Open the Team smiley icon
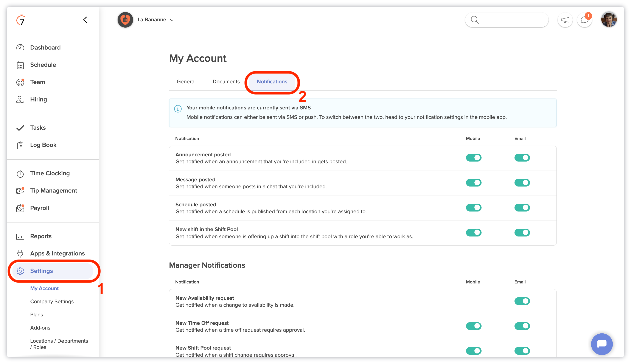This screenshot has width=631, height=364. (20, 82)
